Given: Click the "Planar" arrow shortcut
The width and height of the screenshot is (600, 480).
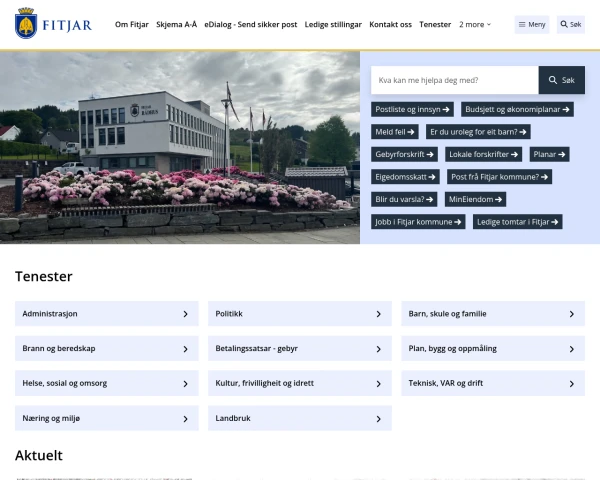Looking at the screenshot, I should 549,154.
